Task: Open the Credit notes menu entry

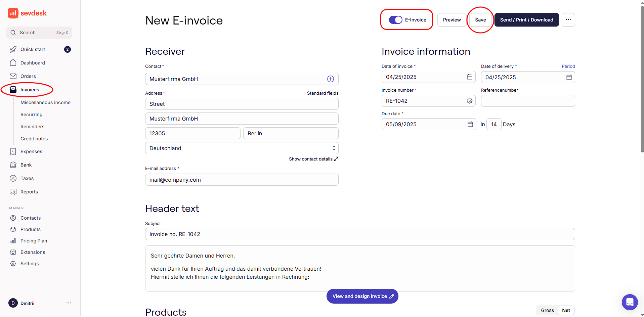Action: (34, 138)
